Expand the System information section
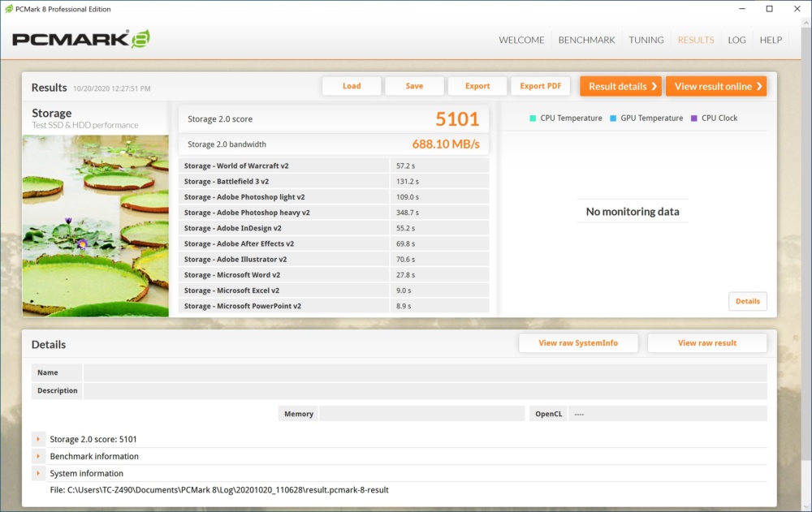 (38, 473)
